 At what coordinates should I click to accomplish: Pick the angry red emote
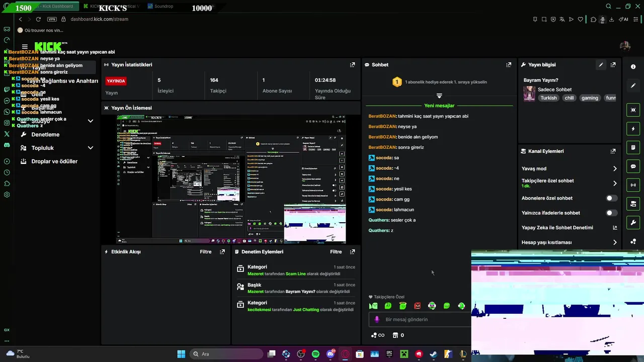(x=417, y=306)
